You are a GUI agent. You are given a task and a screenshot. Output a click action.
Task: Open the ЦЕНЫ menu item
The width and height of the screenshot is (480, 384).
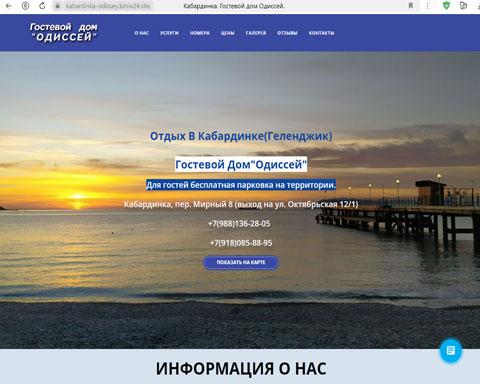227,33
